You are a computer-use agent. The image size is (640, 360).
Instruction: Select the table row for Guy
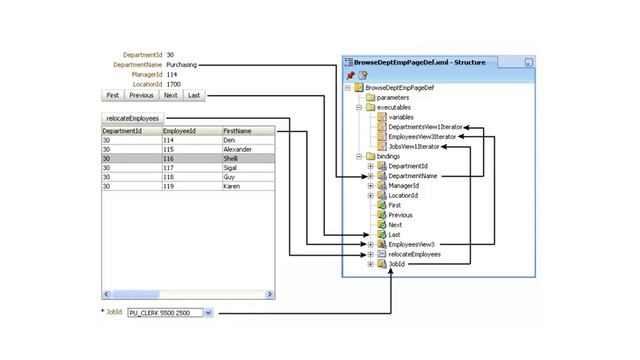[188, 177]
